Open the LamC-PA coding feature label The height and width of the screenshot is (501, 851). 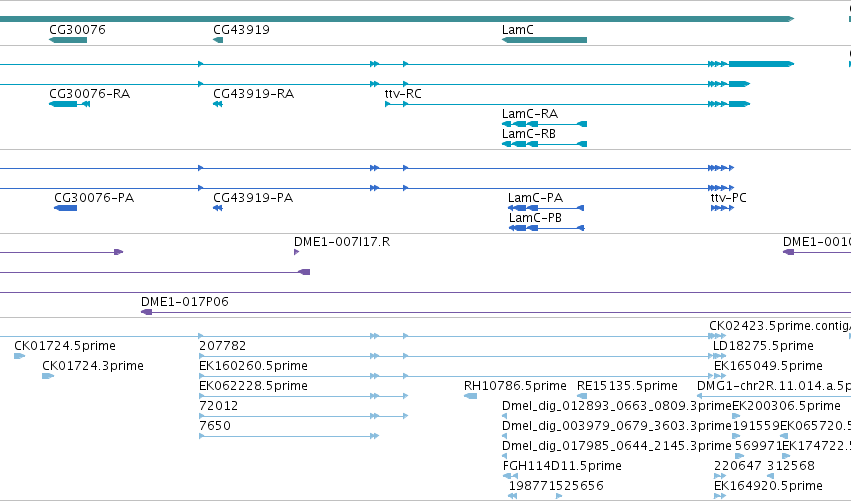[x=536, y=198]
